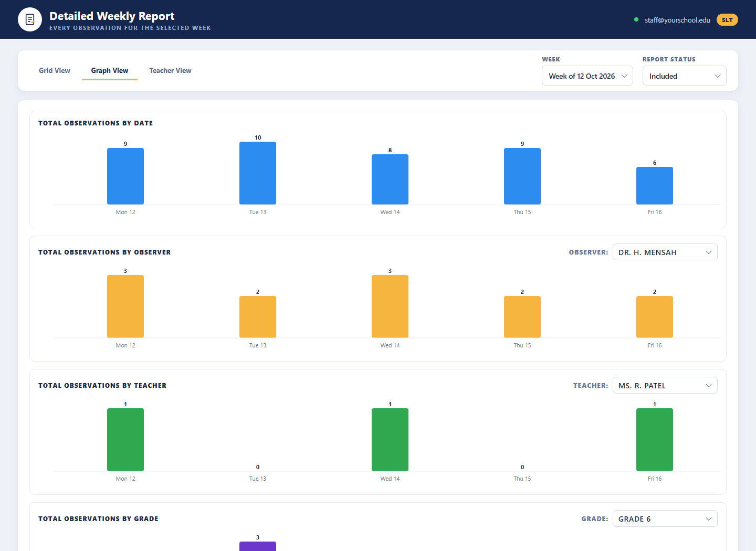The width and height of the screenshot is (756, 551).
Task: Click the orange Fri 16 observer bar
Action: pos(655,317)
